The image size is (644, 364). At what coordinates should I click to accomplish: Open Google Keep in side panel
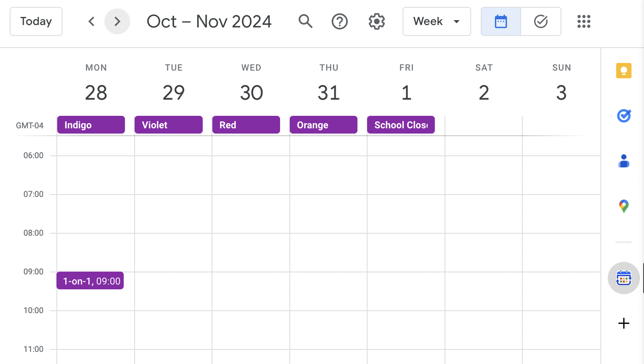(624, 71)
